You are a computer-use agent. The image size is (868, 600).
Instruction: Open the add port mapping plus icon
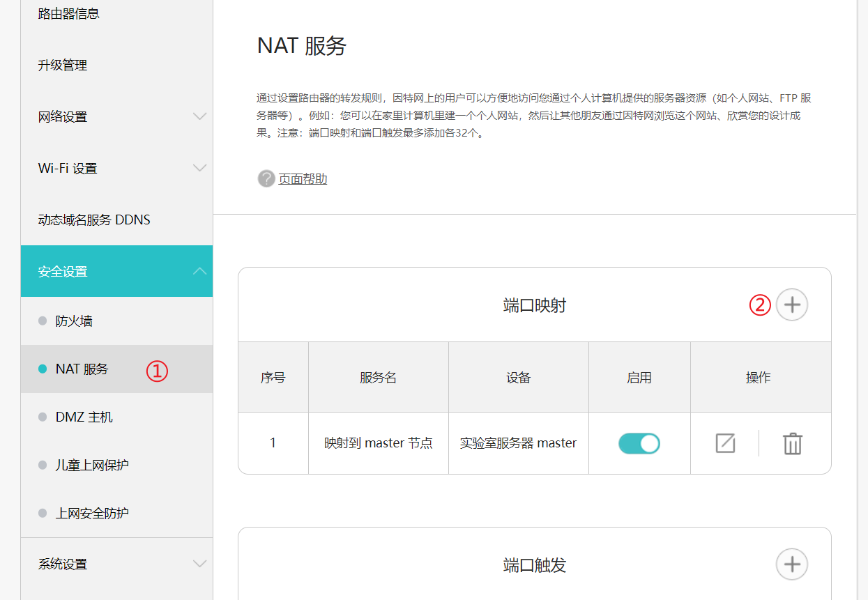click(792, 305)
